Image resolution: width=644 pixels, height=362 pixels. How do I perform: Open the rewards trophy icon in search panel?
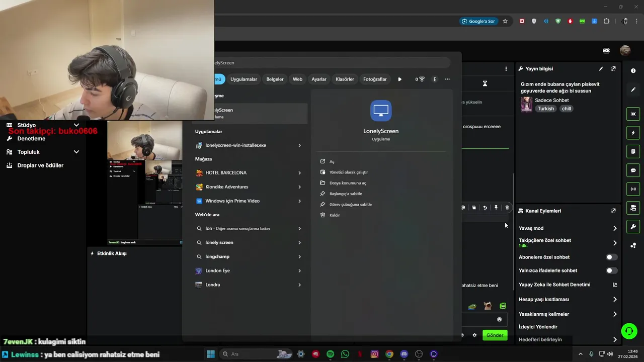point(420,79)
